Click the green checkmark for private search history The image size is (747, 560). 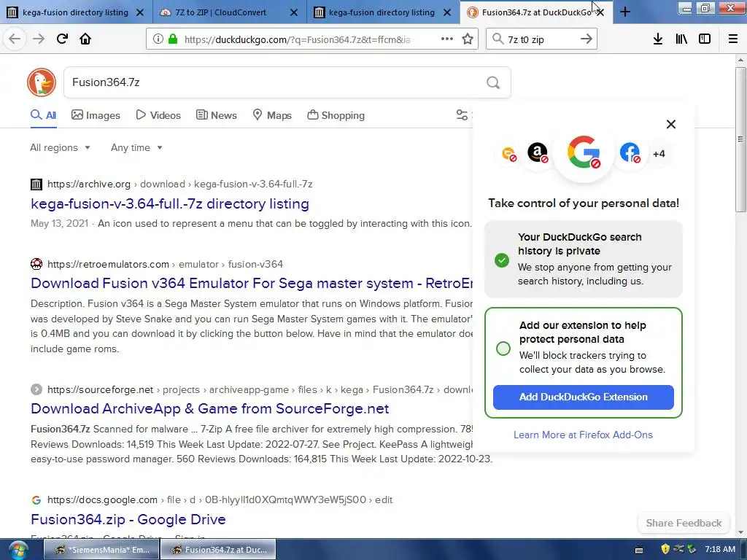pyautogui.click(x=502, y=260)
